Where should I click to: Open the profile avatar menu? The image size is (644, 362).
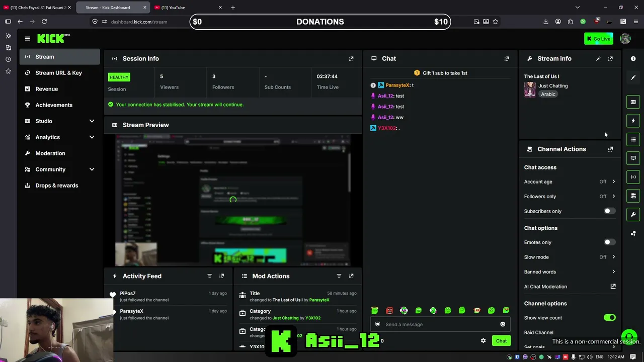(x=625, y=39)
